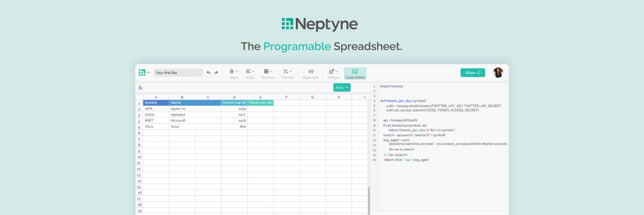Select the 'Microsoft' cell

(195, 121)
